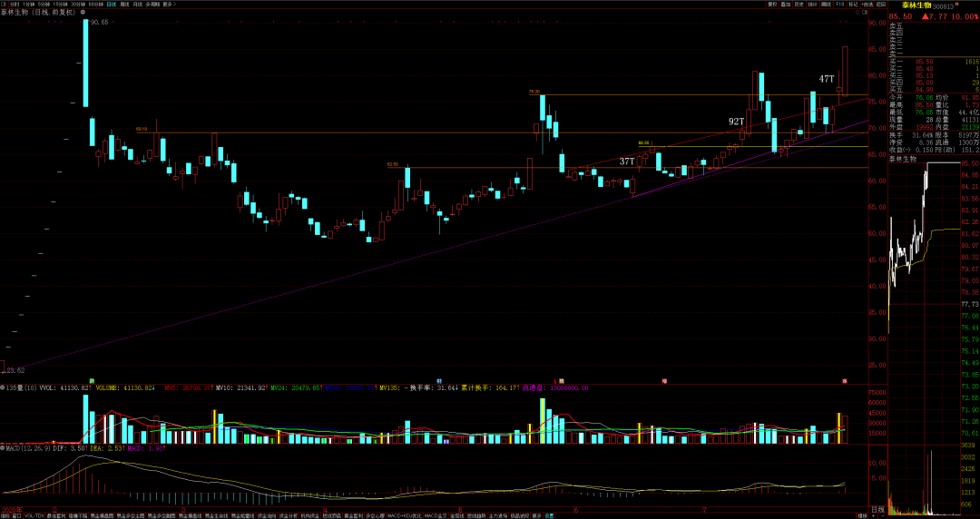Image resolution: width=980 pixels, height=519 pixels.
Task: Click the latest price 85.50
Action: (x=900, y=16)
